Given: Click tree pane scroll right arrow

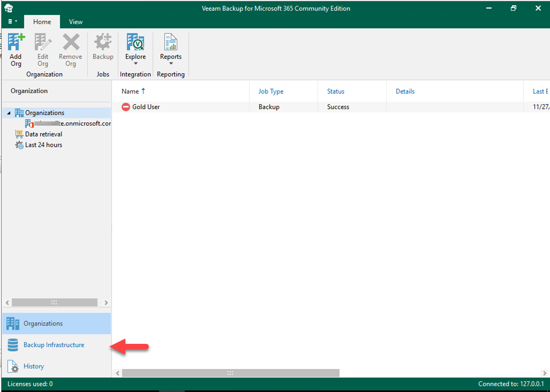Looking at the screenshot, I should pyautogui.click(x=106, y=303).
